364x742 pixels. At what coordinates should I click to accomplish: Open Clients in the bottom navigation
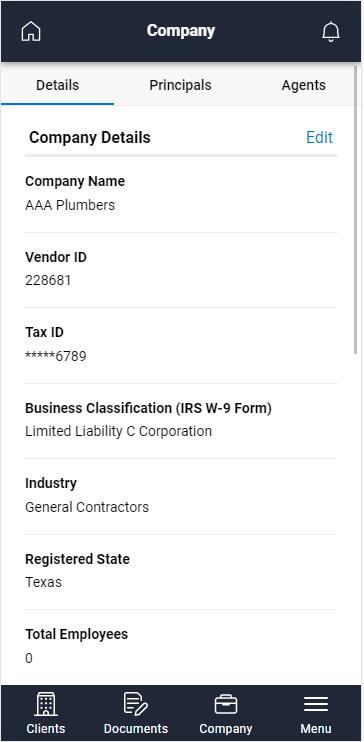46,713
